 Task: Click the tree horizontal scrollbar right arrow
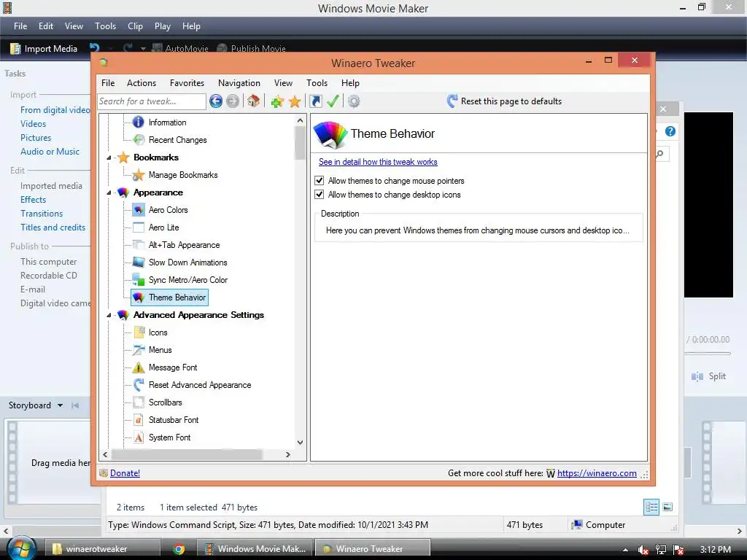pyautogui.click(x=287, y=455)
